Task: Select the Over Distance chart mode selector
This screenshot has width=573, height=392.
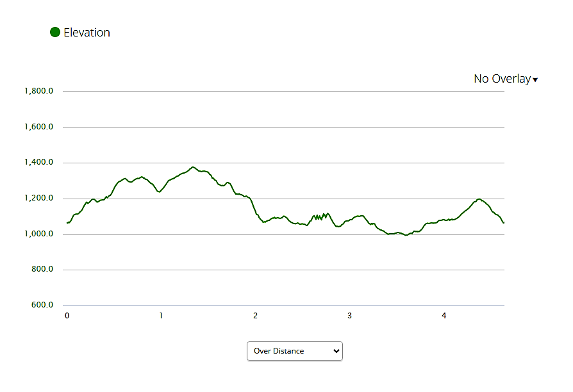Action: click(x=294, y=351)
